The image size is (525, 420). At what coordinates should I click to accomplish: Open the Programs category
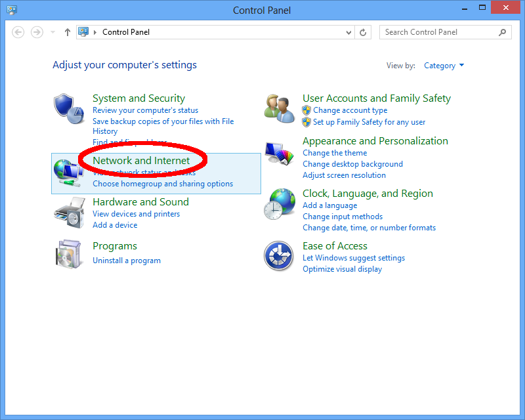tap(115, 246)
